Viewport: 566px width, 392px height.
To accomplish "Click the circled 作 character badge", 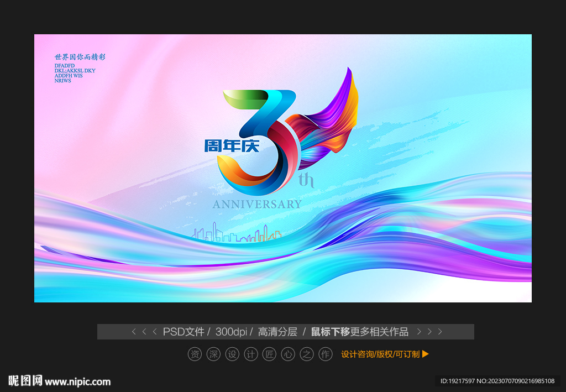I will coord(326,354).
